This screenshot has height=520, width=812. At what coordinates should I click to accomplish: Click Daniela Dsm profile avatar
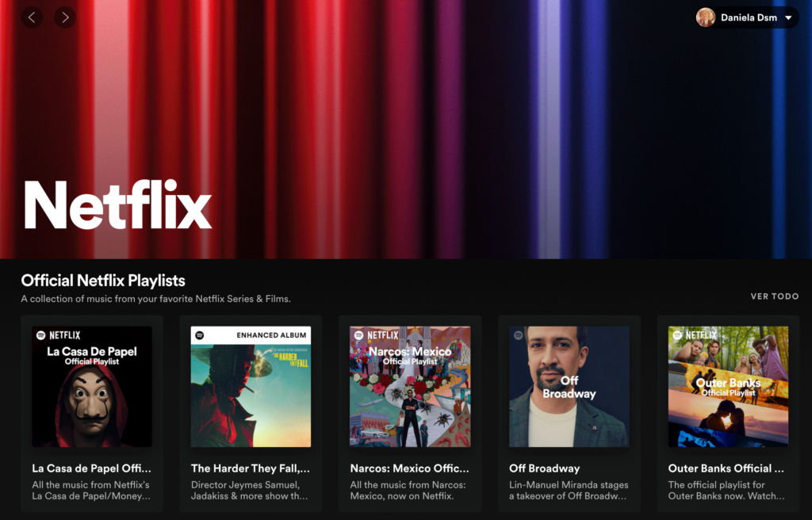pyautogui.click(x=706, y=17)
